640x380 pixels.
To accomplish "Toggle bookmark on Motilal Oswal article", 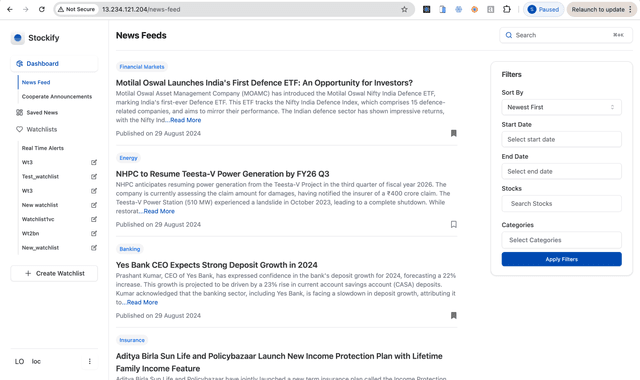I will coord(453,133).
